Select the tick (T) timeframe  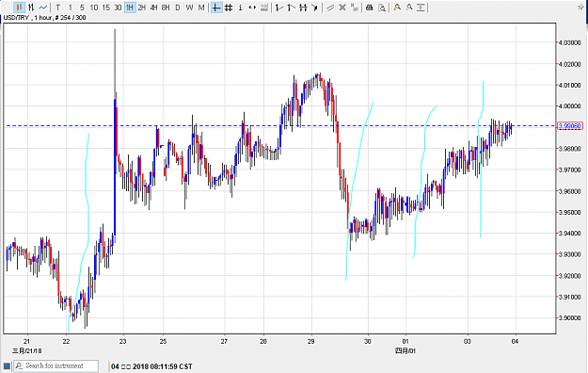tap(57, 8)
